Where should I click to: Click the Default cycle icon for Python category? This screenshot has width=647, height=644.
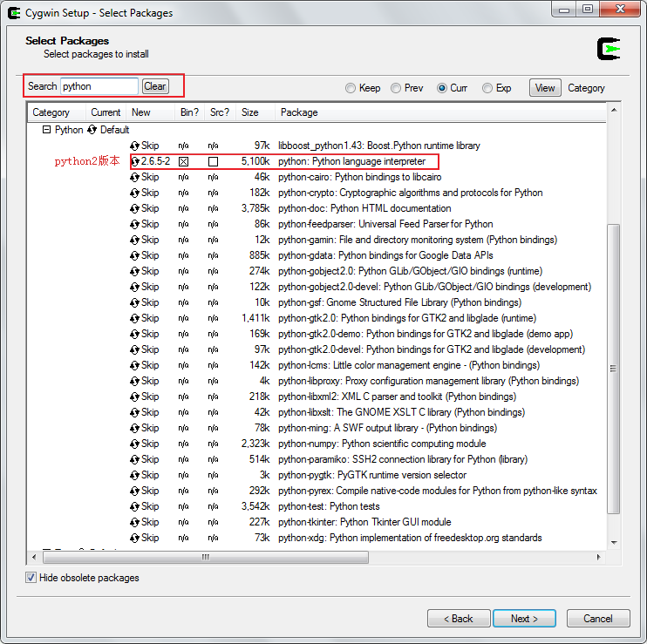coord(92,130)
